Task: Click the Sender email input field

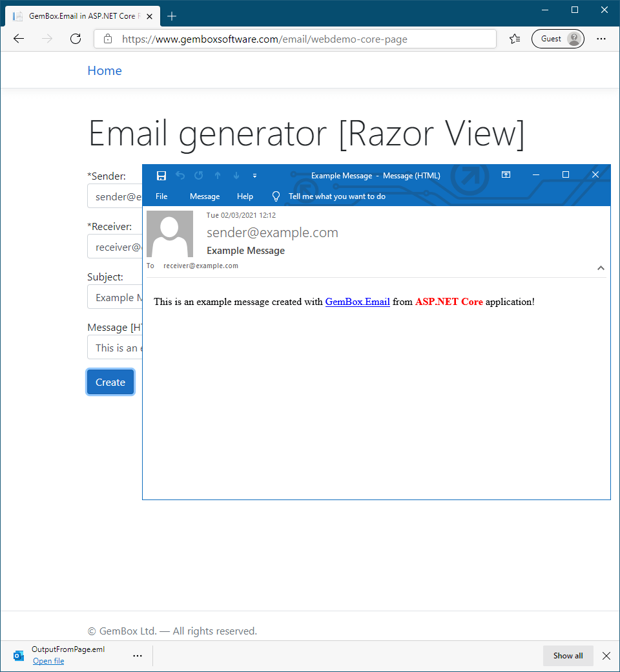Action: click(x=115, y=196)
